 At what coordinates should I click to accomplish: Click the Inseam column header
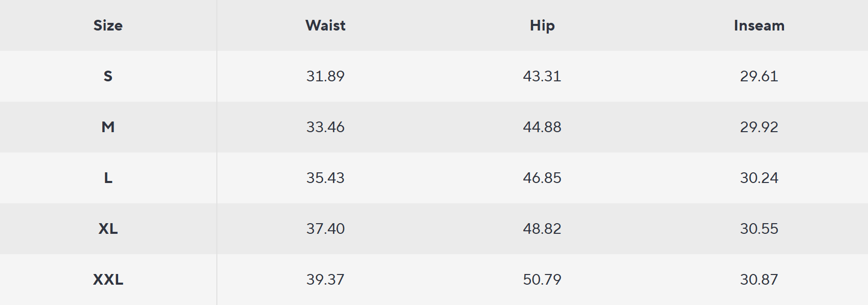pos(759,25)
